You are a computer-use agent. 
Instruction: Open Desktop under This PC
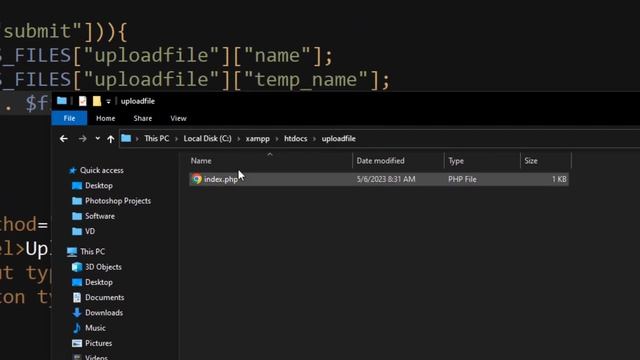click(99, 282)
